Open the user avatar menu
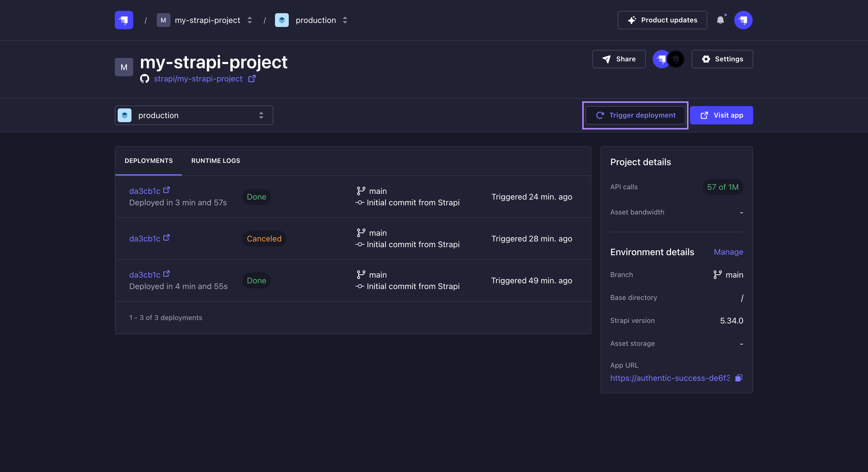This screenshot has width=868, height=472. click(x=743, y=20)
